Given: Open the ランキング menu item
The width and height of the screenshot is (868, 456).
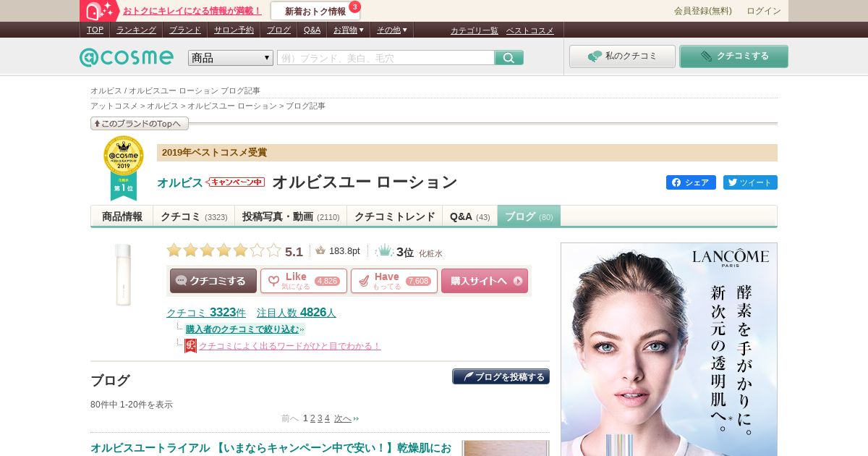Looking at the screenshot, I should [x=136, y=30].
